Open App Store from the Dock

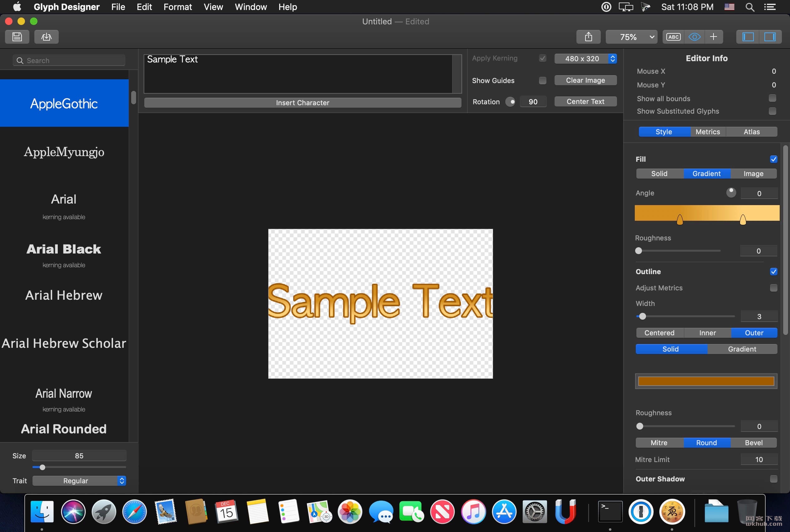point(504,511)
